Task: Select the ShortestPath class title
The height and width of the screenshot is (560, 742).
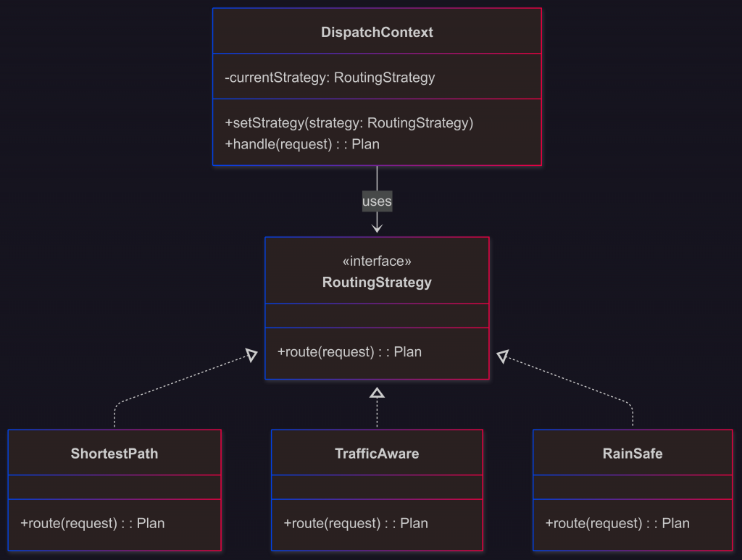Action: [x=114, y=454]
